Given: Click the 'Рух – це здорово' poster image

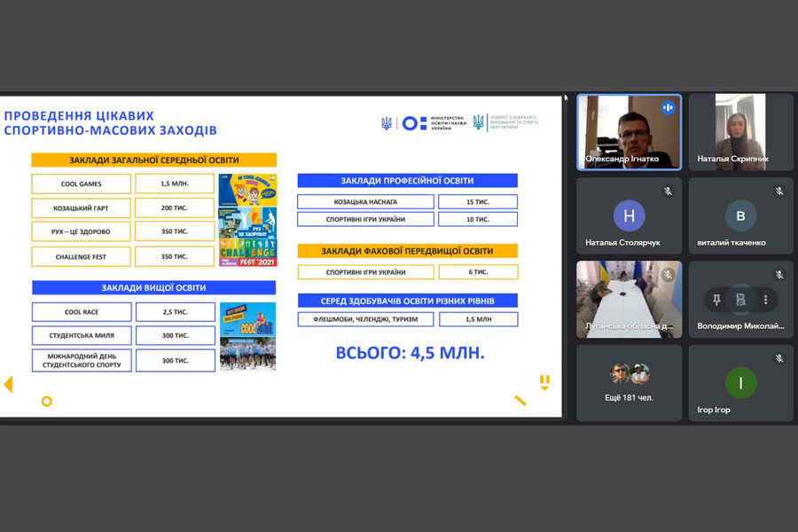Looking at the screenshot, I should coord(248,223).
